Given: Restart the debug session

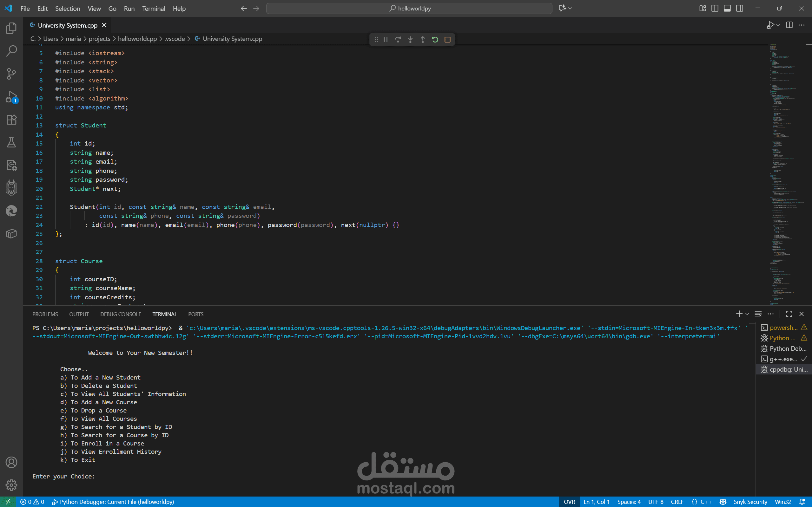Looking at the screenshot, I should (435, 40).
